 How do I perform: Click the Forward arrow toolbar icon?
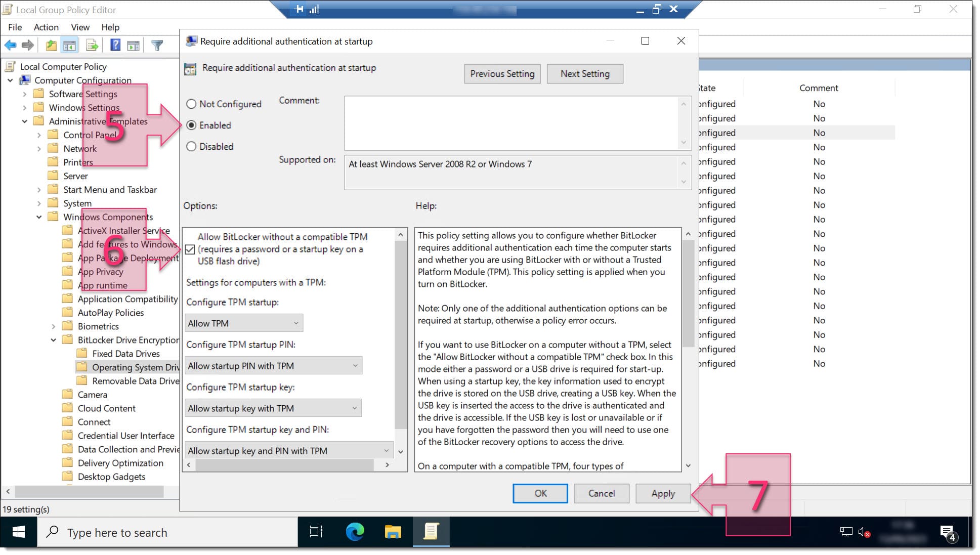[x=28, y=46]
